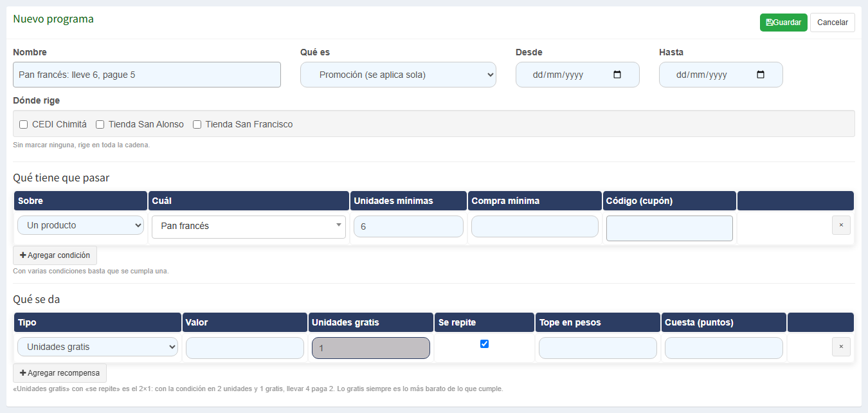The height and width of the screenshot is (413, 868).
Task: Edit the Unidades mínimas field
Action: click(x=408, y=226)
